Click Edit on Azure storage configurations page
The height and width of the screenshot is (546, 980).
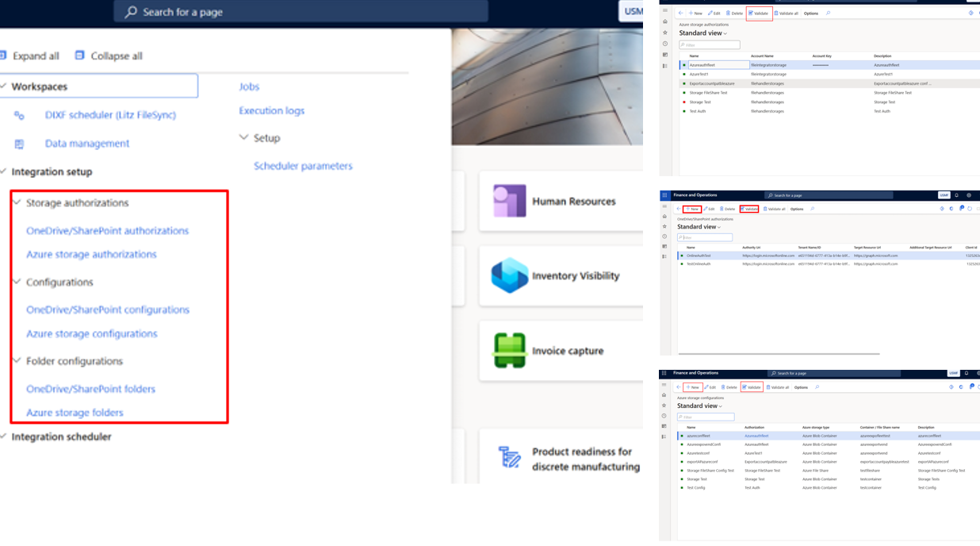tap(711, 387)
